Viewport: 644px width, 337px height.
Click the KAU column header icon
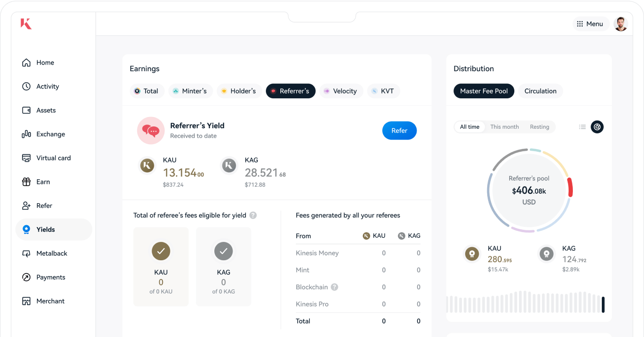tap(366, 236)
